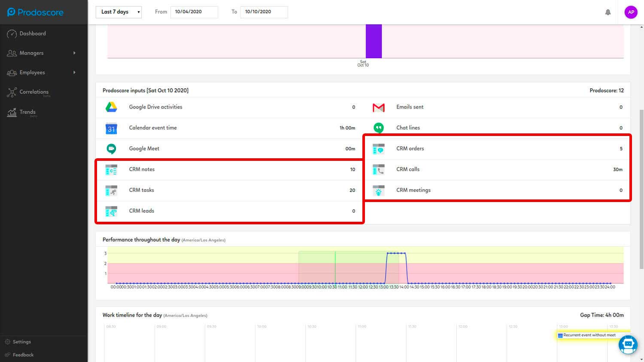The width and height of the screenshot is (644, 362).
Task: Click the CRM calls phone icon
Action: pyautogui.click(x=379, y=170)
